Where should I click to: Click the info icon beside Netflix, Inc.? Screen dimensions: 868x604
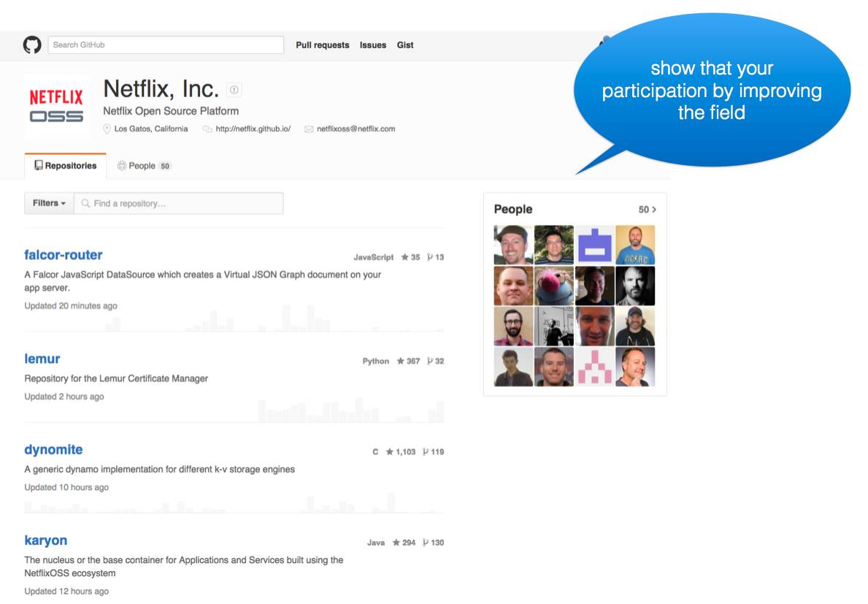click(x=234, y=90)
